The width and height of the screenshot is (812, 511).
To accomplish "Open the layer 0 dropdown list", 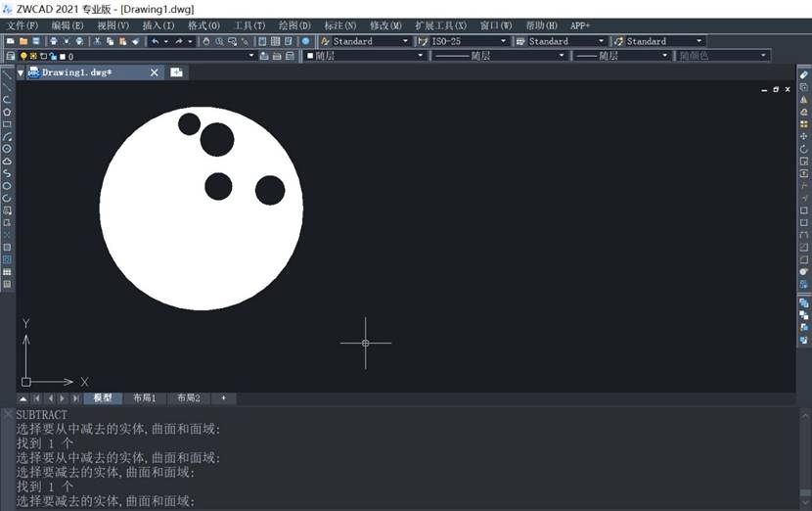I will (x=251, y=57).
